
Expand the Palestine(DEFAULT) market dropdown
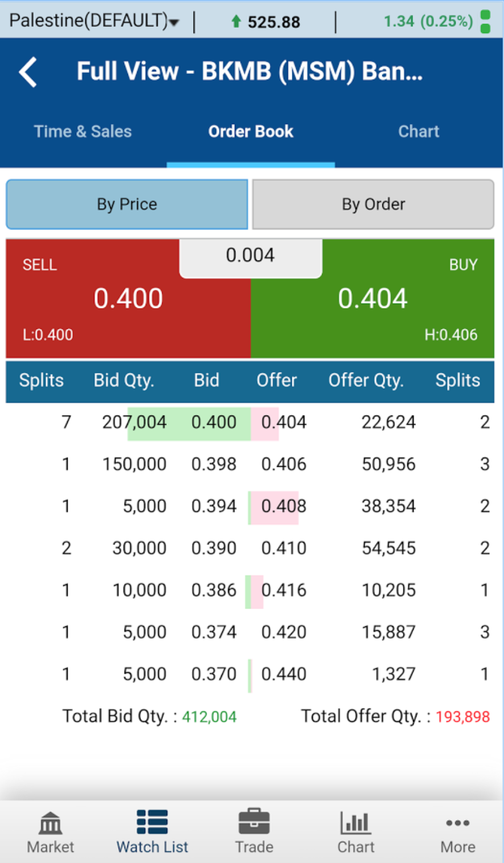pos(94,21)
